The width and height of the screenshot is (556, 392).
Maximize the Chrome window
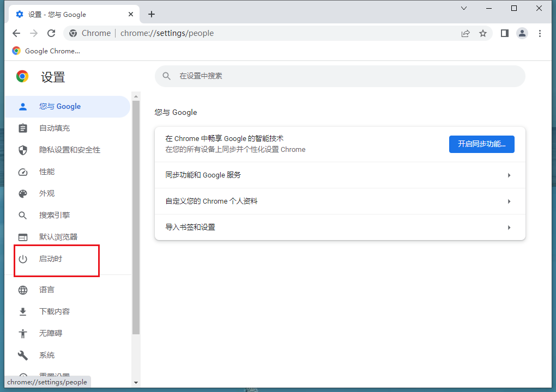(x=514, y=8)
